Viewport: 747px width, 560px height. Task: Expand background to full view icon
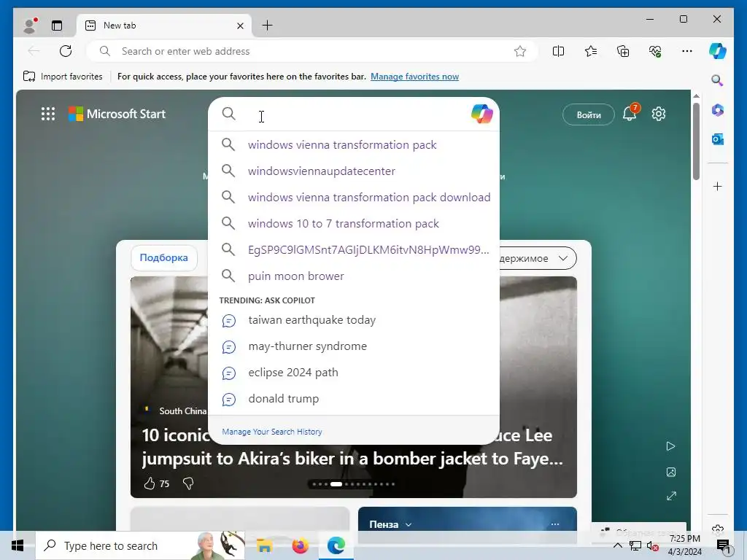point(671,496)
